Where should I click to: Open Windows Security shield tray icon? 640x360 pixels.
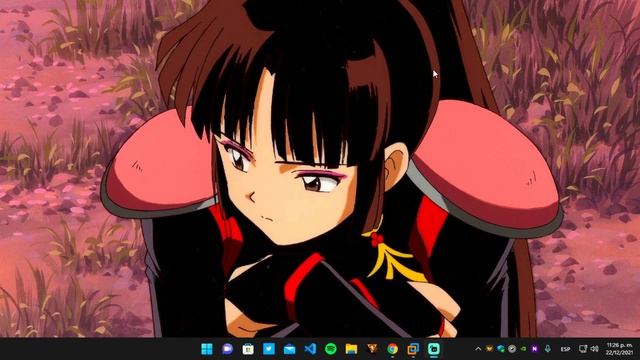(x=501, y=349)
